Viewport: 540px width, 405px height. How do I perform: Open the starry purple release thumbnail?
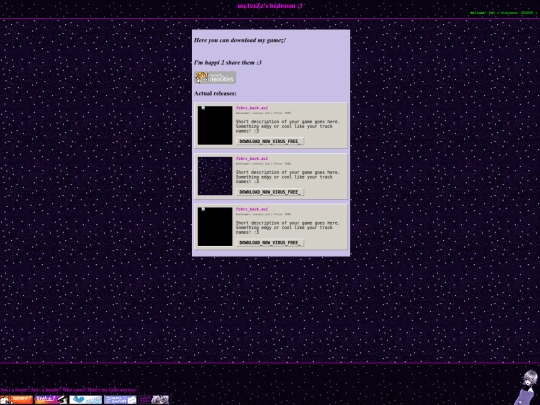click(215, 176)
